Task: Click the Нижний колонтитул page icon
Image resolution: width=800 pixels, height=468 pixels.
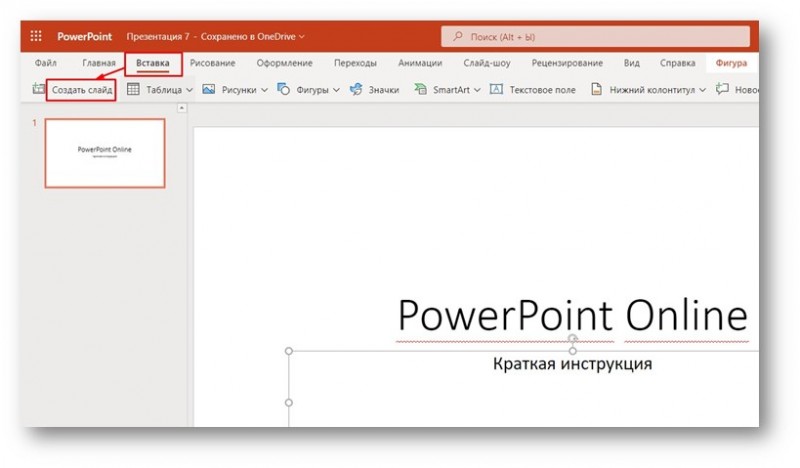Action: [x=596, y=89]
